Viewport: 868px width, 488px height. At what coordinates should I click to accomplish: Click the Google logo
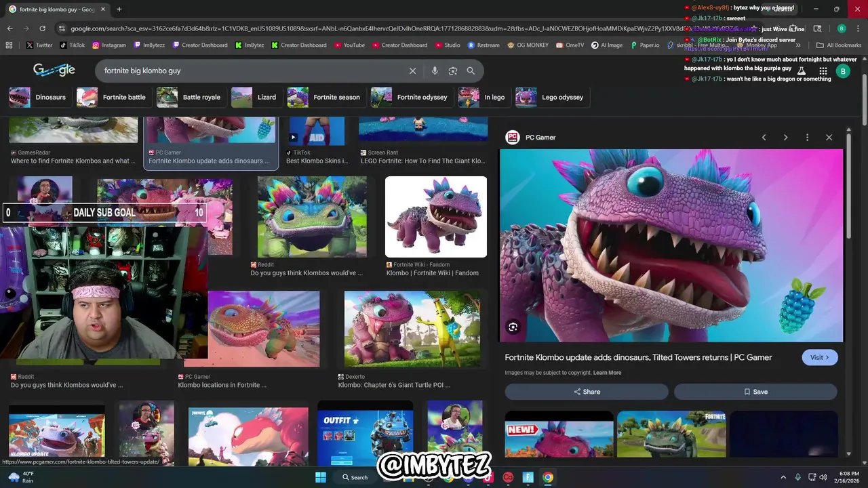tap(54, 70)
